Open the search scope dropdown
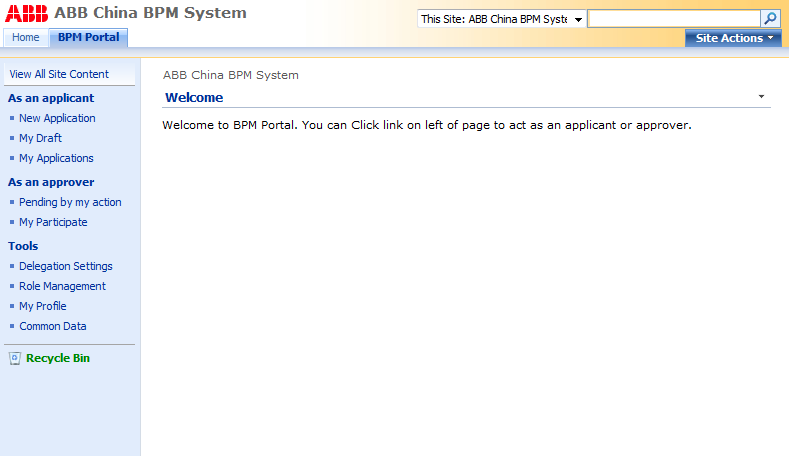Viewport: 789px width, 456px height. click(501, 19)
